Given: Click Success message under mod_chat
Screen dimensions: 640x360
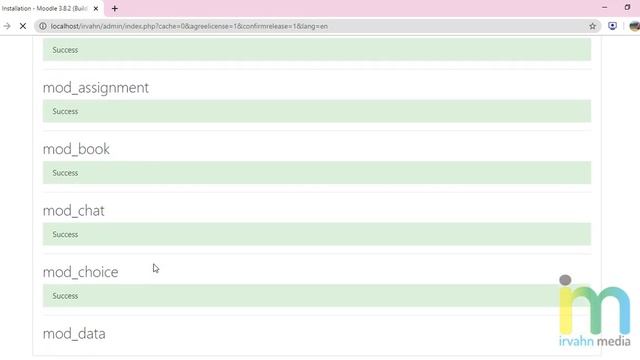Looking at the screenshot, I should point(317,234).
